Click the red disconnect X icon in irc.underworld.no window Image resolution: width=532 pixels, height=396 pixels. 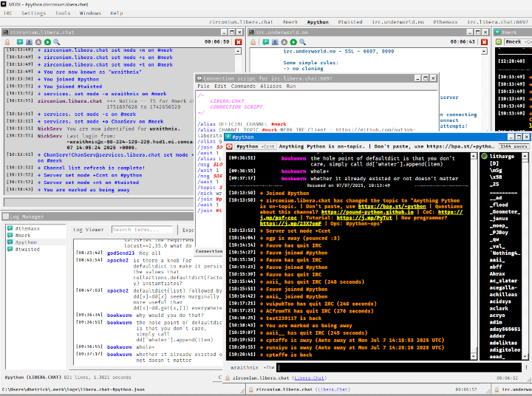(484, 42)
